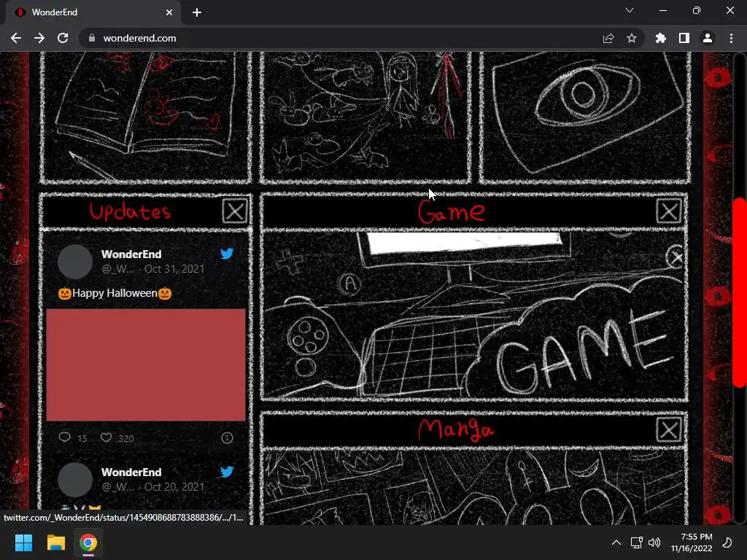Reload the wonderend.com page

tap(63, 38)
